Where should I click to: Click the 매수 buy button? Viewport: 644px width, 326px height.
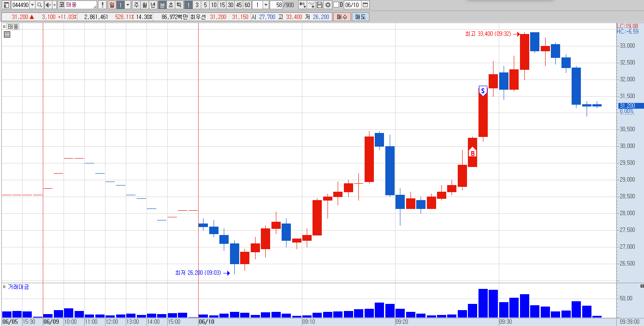point(342,17)
